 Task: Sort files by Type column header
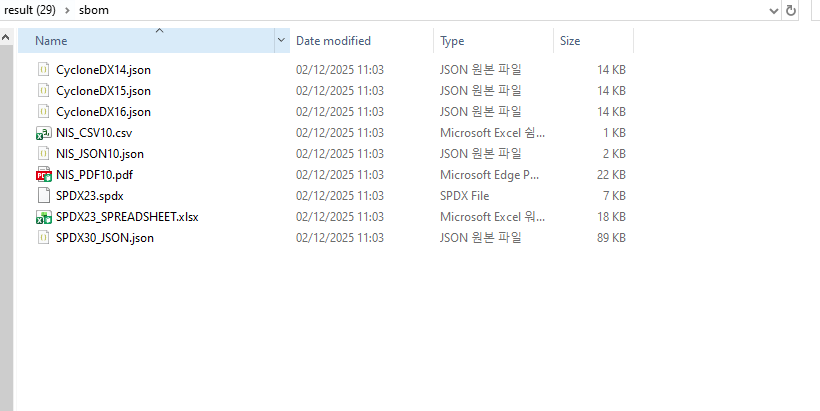pos(452,41)
